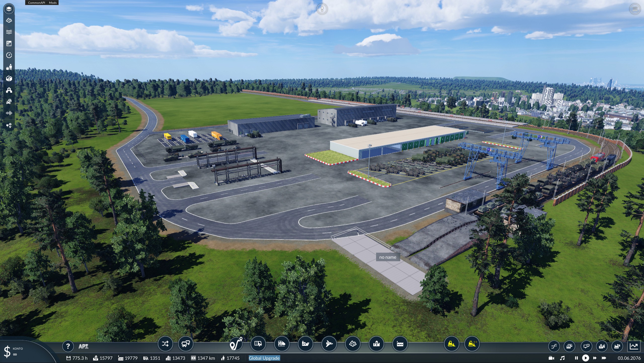Viewport: 644px width, 363px height.
Task: Click the API button near help
Action: [83, 346]
